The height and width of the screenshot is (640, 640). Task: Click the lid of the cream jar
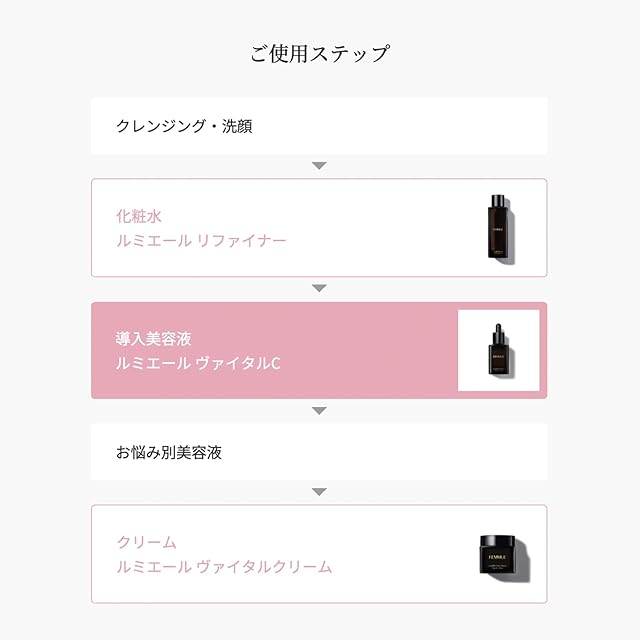coord(497,542)
